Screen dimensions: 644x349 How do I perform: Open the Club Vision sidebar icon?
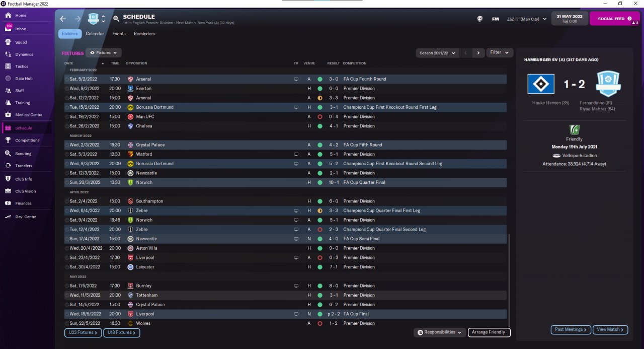(x=8, y=191)
